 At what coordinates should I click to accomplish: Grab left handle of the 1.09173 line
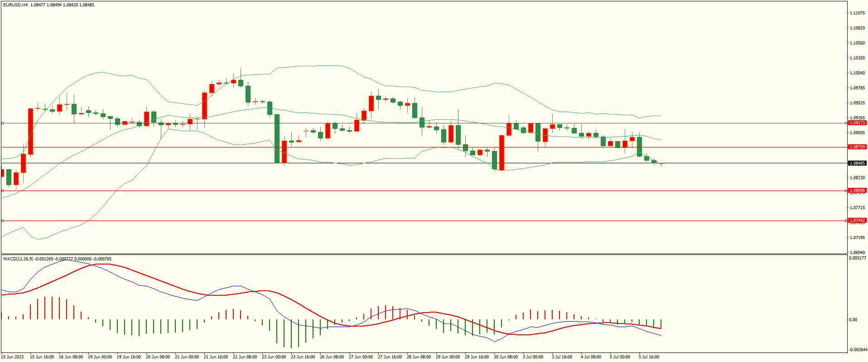click(2, 123)
